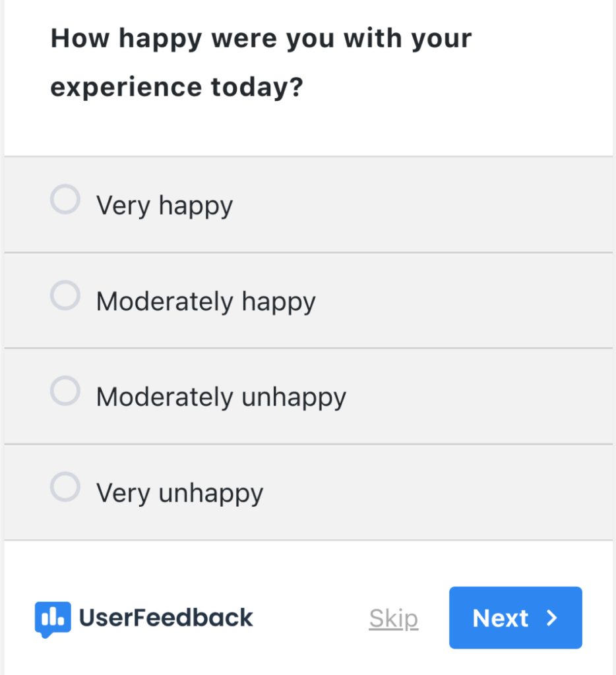Screen dimensions: 616x675
Task: Select the 'Moderately happy' radio button
Action: coord(65,295)
